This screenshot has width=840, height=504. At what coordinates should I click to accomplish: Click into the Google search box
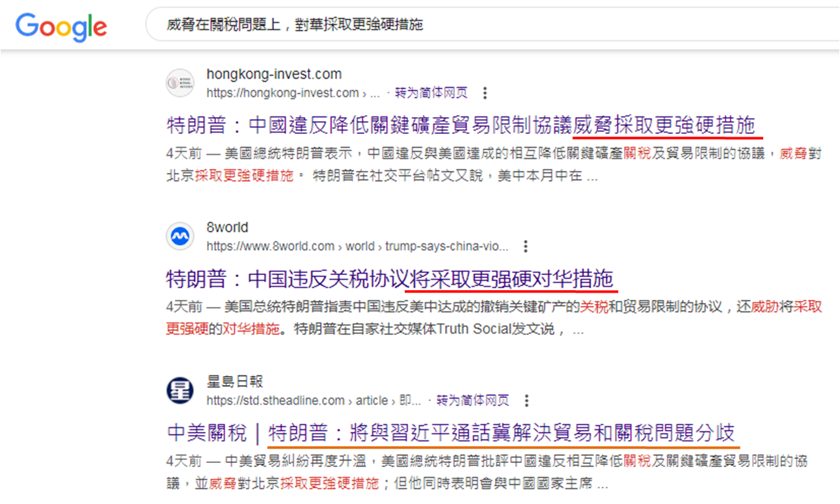click(455, 25)
